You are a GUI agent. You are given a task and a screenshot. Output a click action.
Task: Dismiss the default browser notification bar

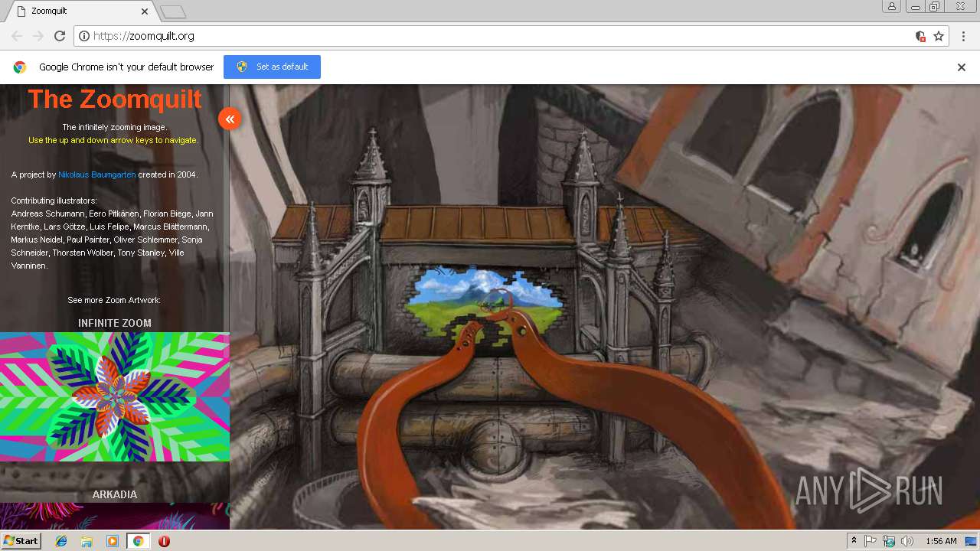tap(962, 67)
